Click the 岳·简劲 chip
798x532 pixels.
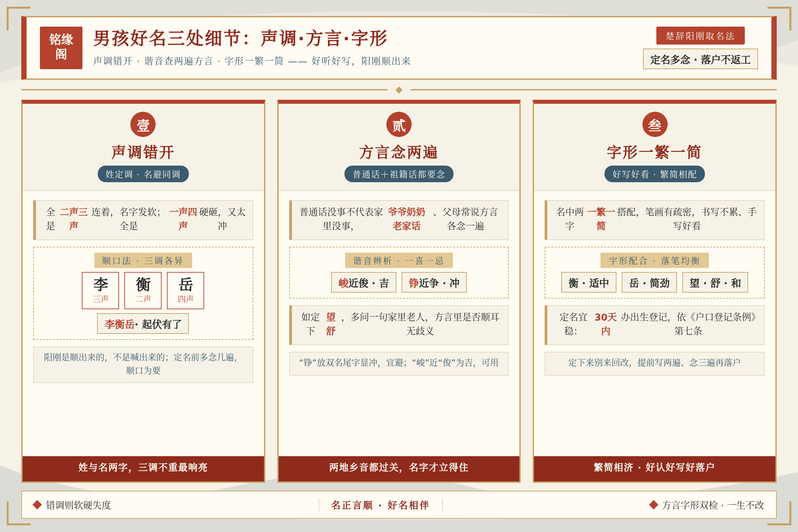click(649, 282)
